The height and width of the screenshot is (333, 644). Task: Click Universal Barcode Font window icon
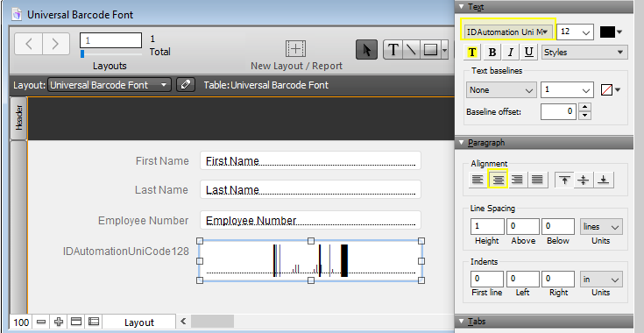click(x=17, y=14)
